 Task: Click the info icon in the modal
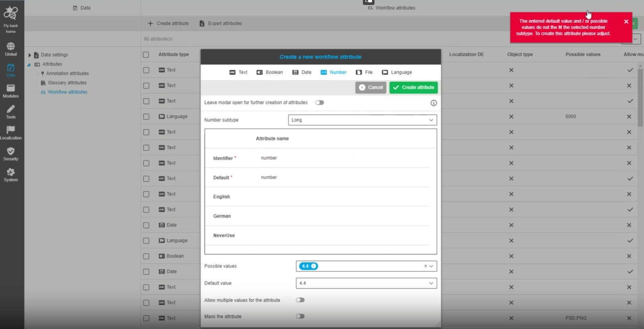[x=433, y=103]
